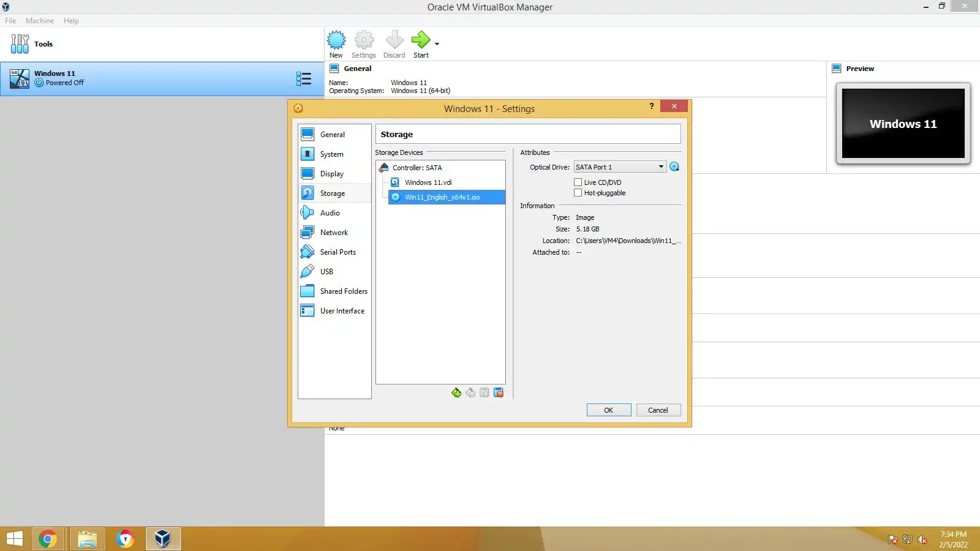980x551 pixels.
Task: Click the Location path value
Action: coord(628,241)
